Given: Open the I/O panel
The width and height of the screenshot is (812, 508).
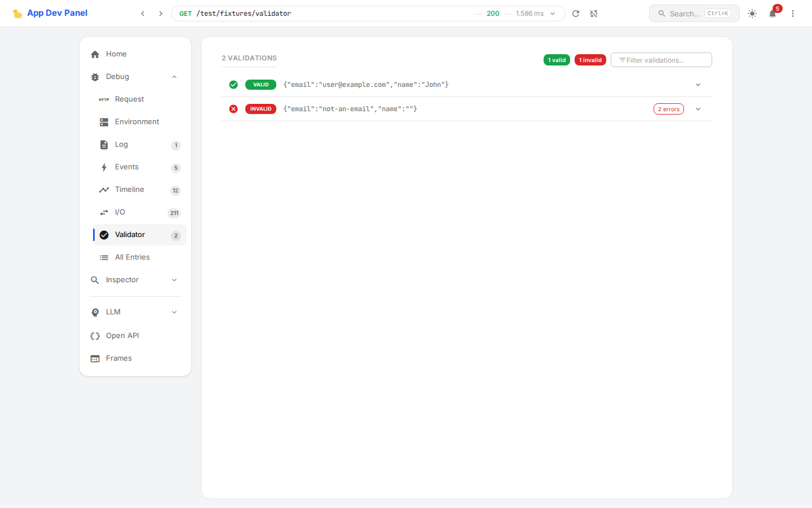Looking at the screenshot, I should click(x=120, y=212).
